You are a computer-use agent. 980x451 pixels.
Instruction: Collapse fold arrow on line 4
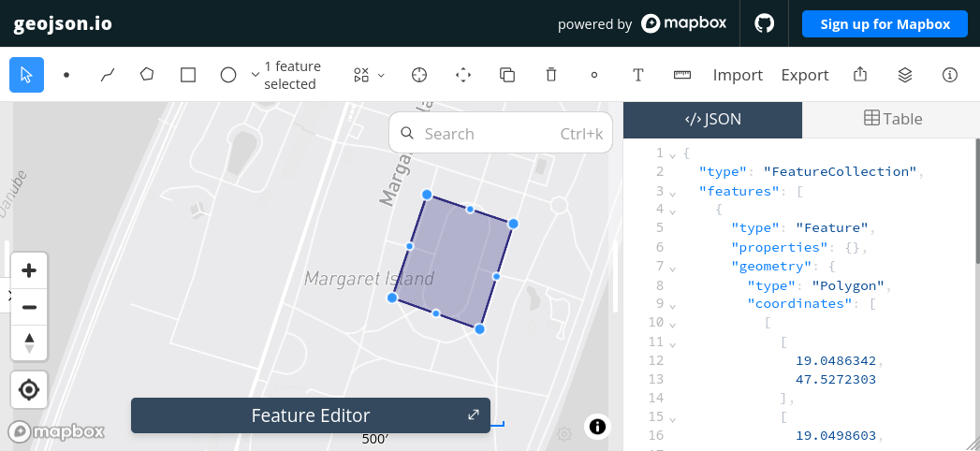pos(672,211)
